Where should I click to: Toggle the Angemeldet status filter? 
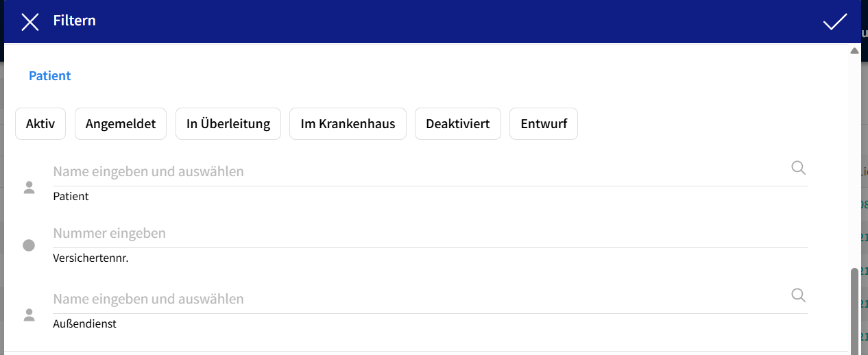point(121,124)
